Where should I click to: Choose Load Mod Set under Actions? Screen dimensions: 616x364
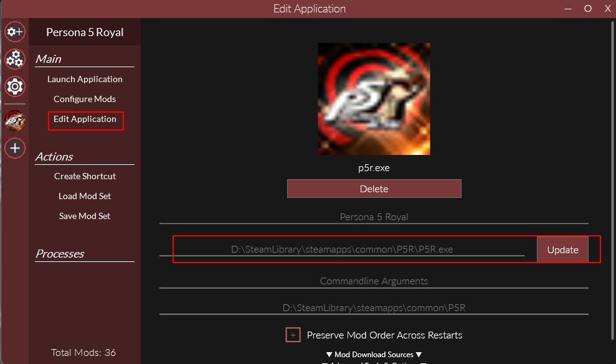click(x=85, y=196)
